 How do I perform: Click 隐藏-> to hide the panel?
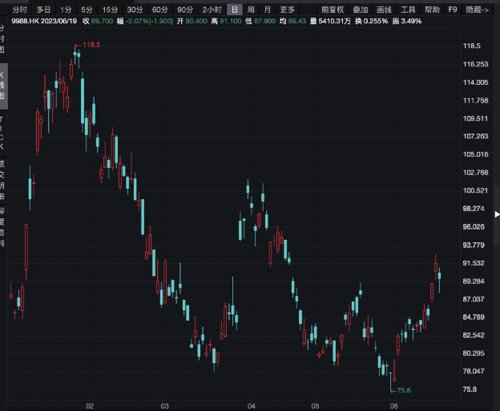tap(477, 10)
